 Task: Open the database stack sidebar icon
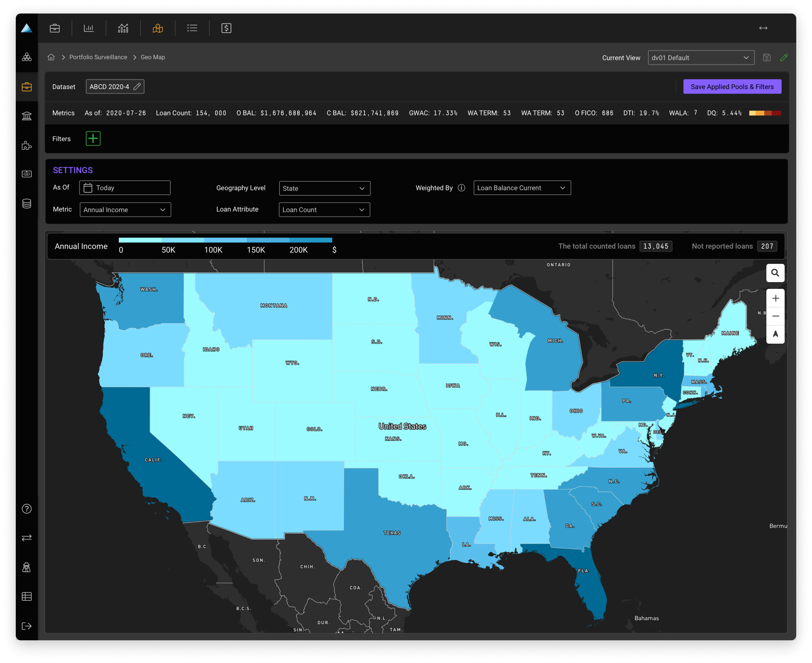pyautogui.click(x=27, y=204)
